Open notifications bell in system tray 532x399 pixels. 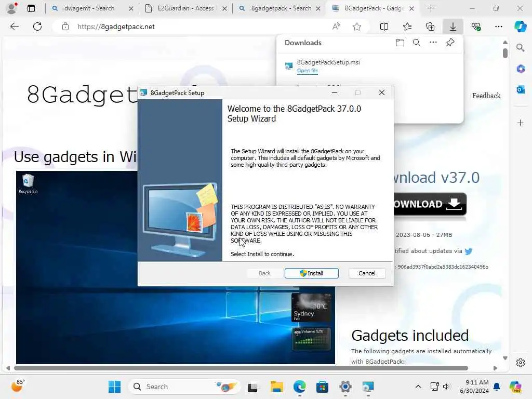(497, 387)
